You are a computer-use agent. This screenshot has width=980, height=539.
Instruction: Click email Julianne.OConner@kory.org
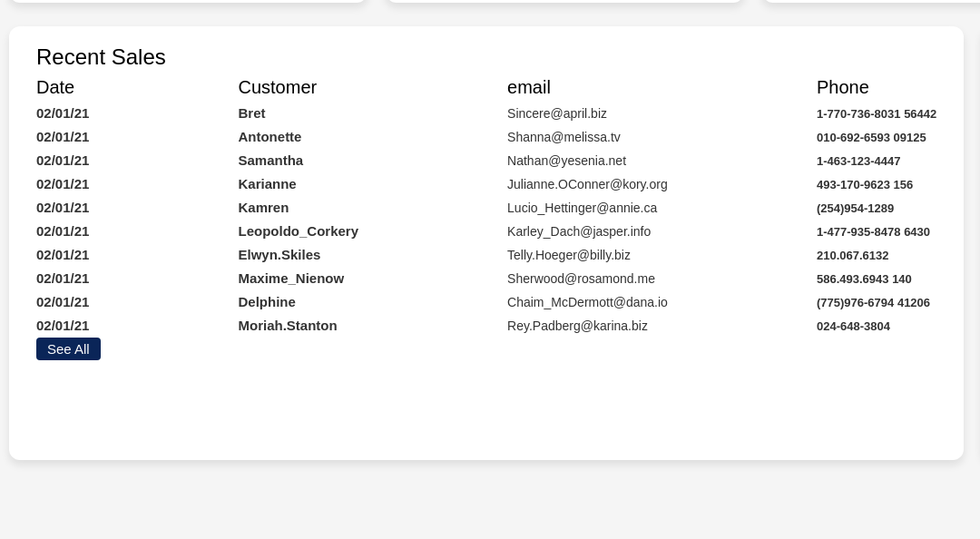point(587,184)
